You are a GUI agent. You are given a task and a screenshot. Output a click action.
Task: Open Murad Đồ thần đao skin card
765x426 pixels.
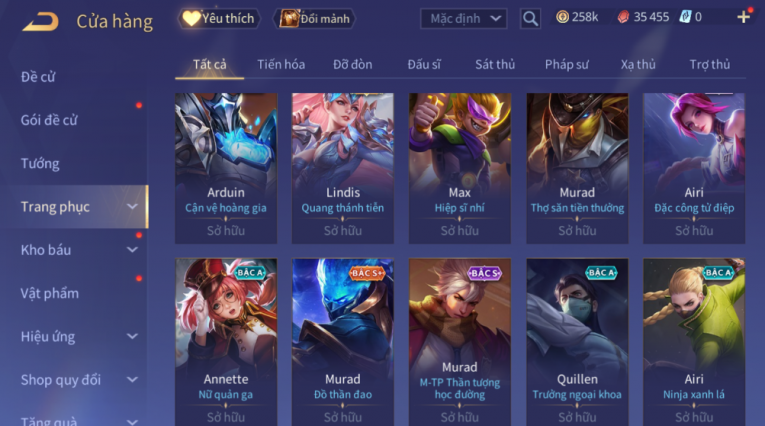[343, 342]
